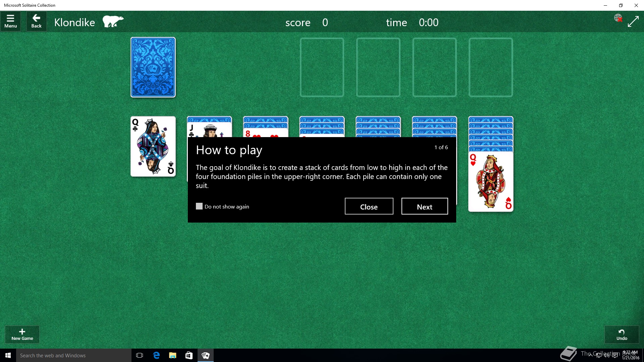The image size is (644, 362).
Task: Click the second empty foundation pile
Action: point(378,67)
